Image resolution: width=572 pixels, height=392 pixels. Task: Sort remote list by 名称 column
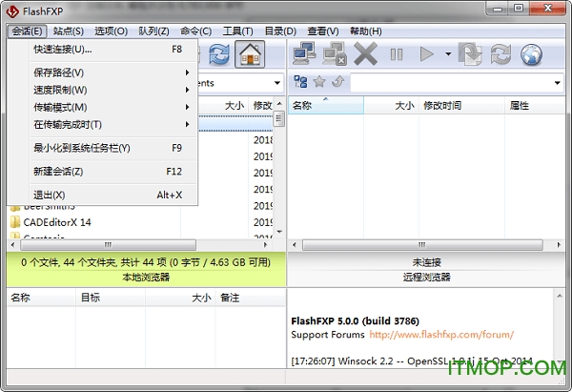coord(326,106)
